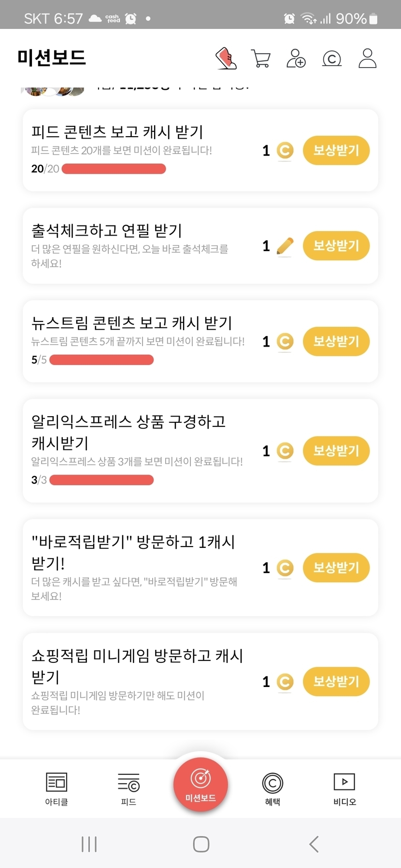Open the cash coin icon in header
Viewport: 401px width, 868px height.
(332, 58)
